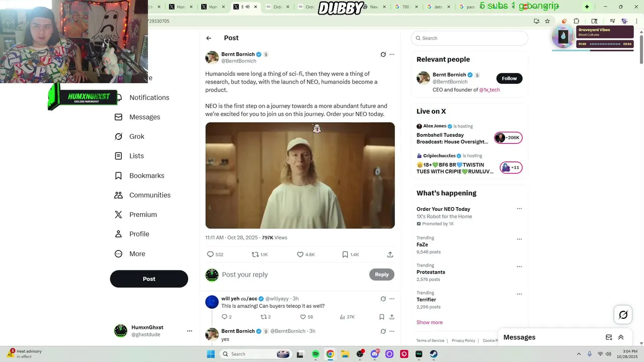Expand the Messages drawer
Viewport: 644px width, 362px height.
(621, 337)
